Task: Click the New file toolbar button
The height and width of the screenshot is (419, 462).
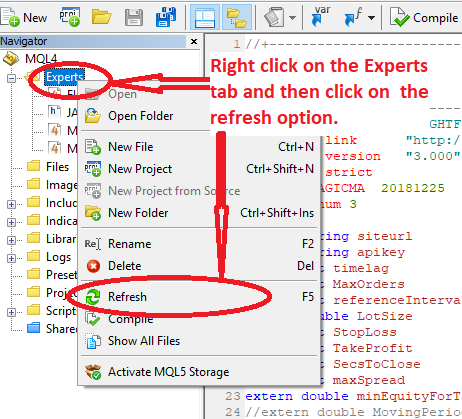Action: (24, 17)
